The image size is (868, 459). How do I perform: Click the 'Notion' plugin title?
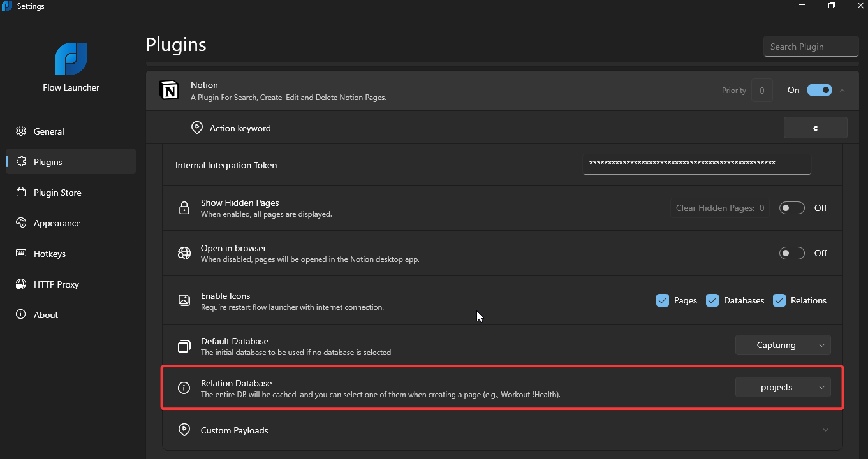pos(204,85)
